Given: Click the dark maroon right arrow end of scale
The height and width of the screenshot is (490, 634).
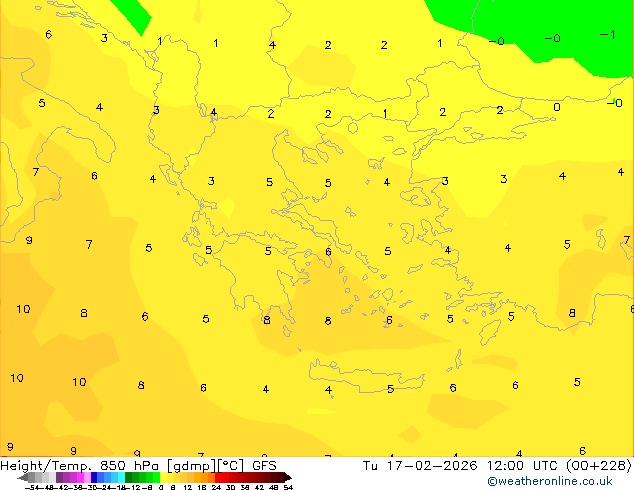Looking at the screenshot, I should pos(288,477).
